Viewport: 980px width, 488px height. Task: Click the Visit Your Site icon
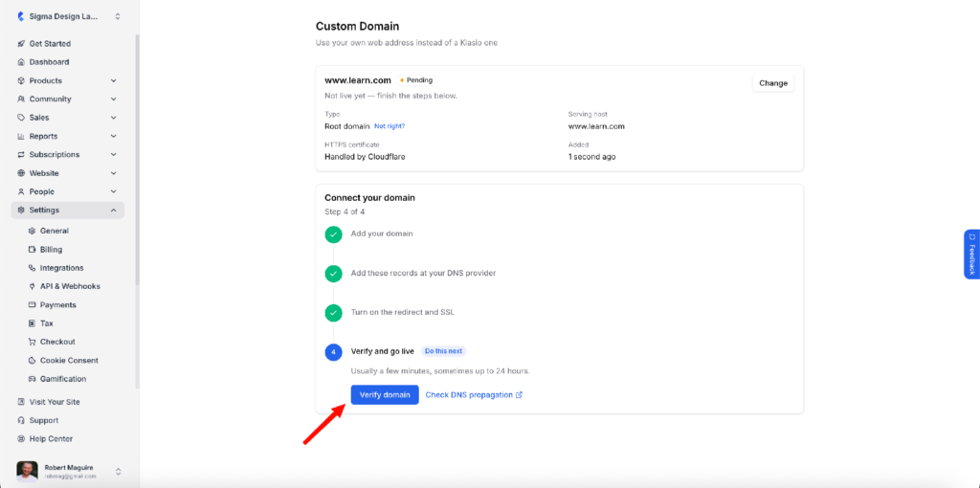point(21,402)
